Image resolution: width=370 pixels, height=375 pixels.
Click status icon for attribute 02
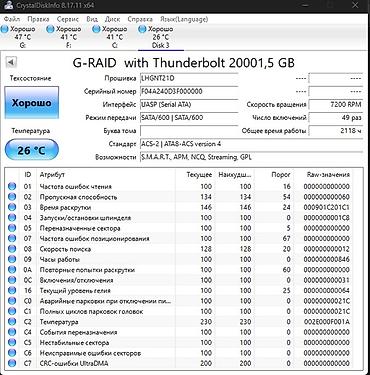12,197
